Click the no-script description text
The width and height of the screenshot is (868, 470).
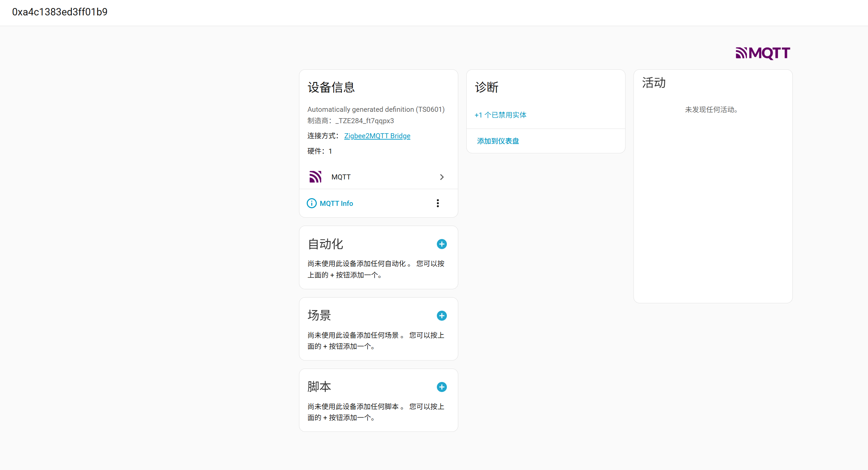[376, 412]
